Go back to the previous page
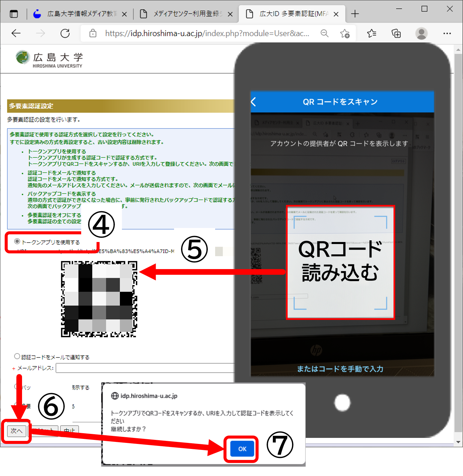This screenshot has height=476, width=463. 16,33
